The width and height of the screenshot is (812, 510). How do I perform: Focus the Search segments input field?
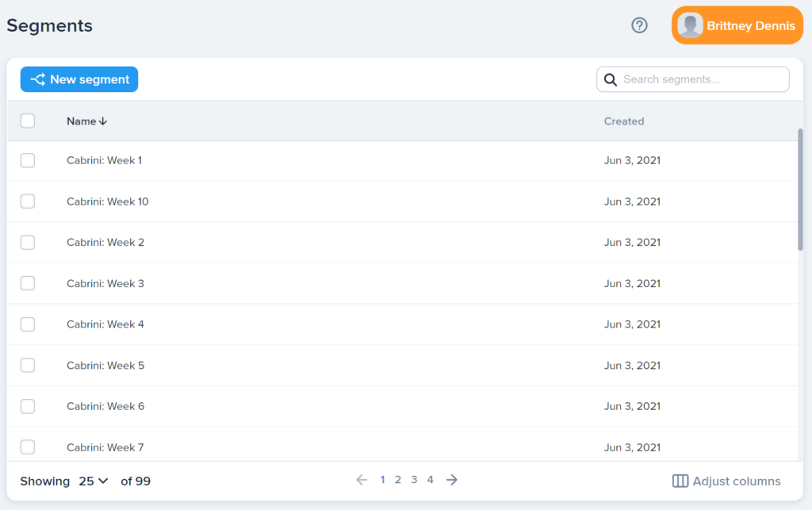[693, 79]
